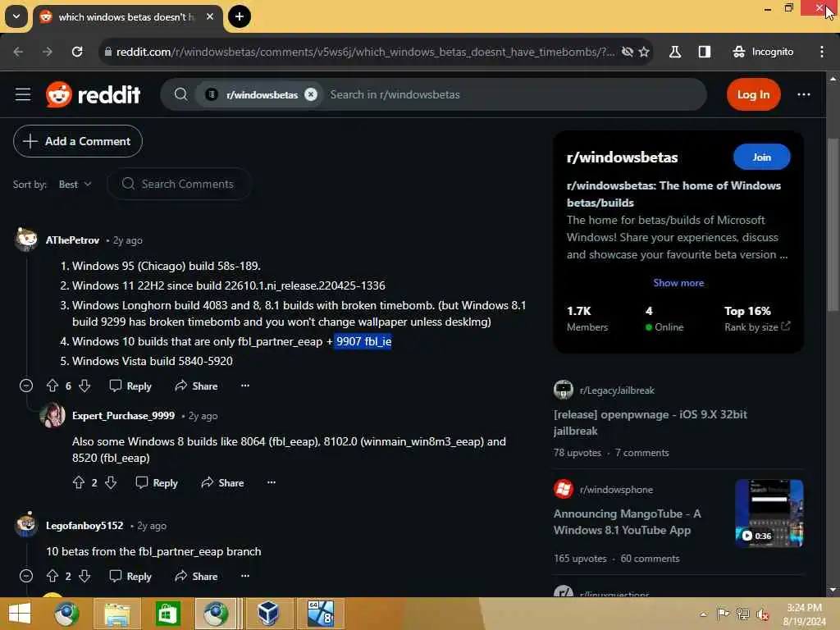Open a new browser tab
The image size is (840, 630).
pyautogui.click(x=240, y=16)
